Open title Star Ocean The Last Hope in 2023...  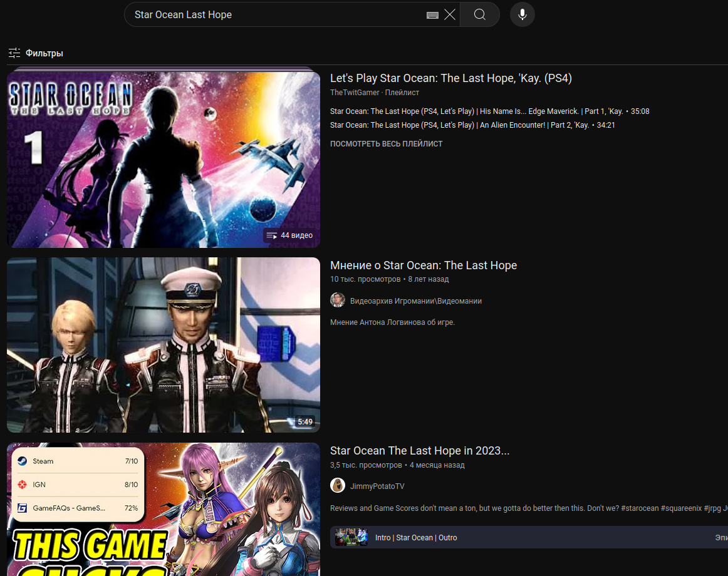[420, 451]
